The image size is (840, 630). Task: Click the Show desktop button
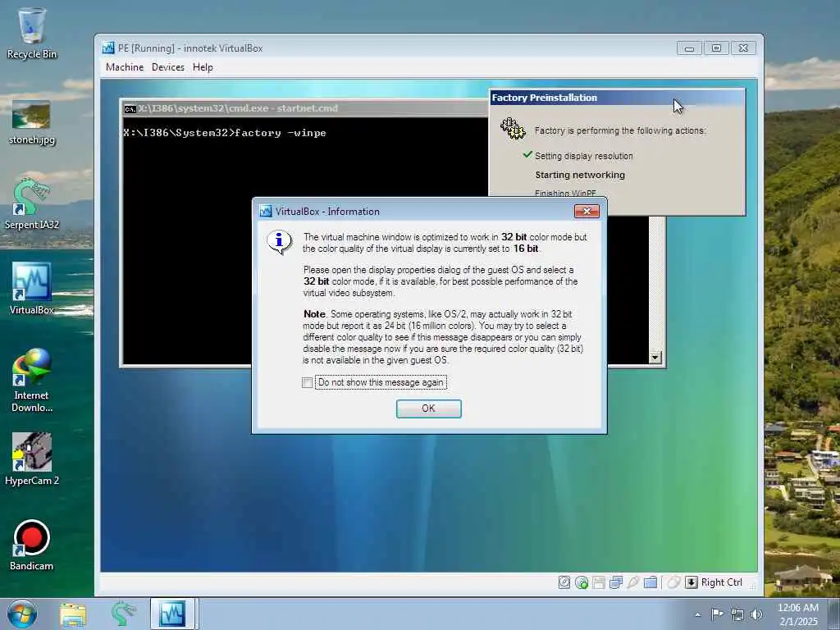834,614
